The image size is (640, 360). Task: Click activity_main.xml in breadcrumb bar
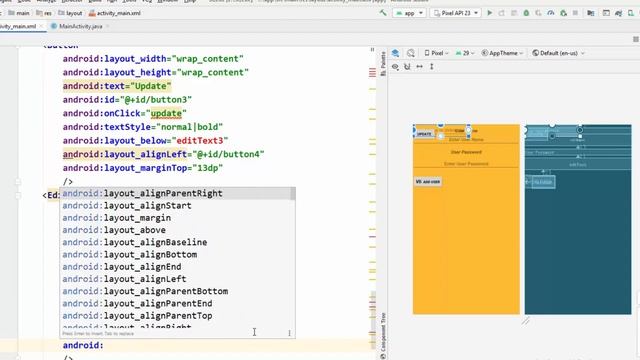(x=115, y=13)
